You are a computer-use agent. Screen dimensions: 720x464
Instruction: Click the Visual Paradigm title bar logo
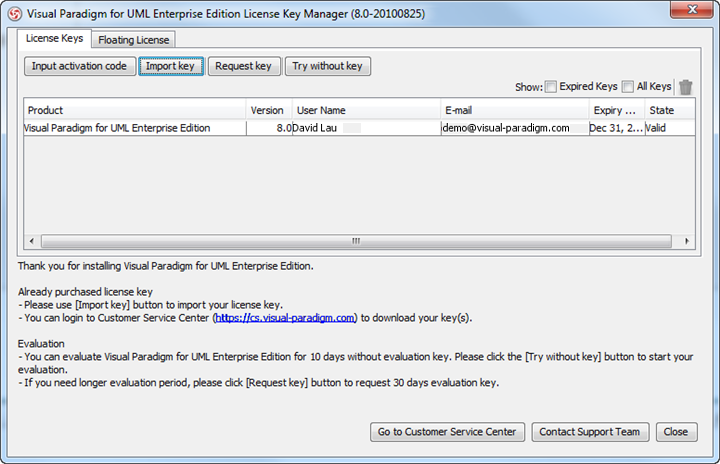15,14
